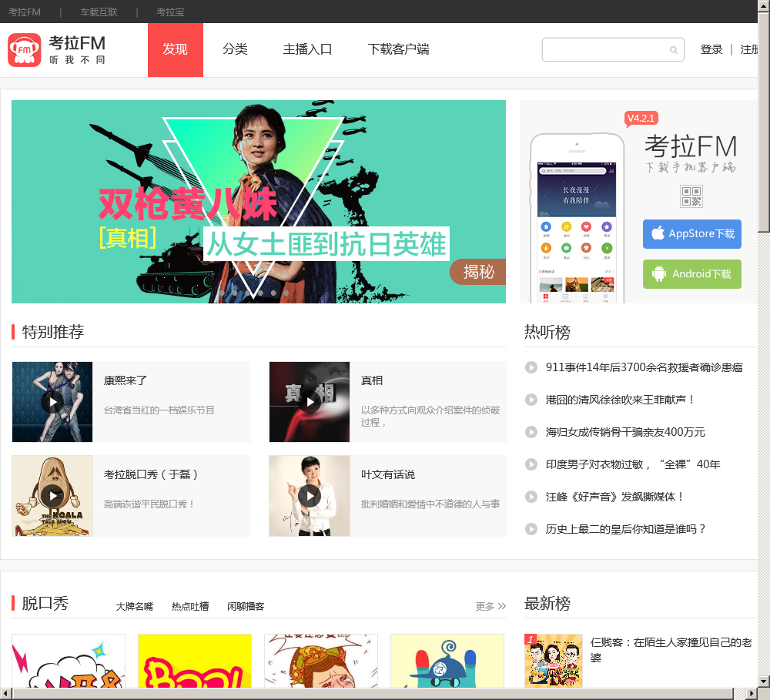Open headline 海归女成传销骨干骗亲友400万元
The height and width of the screenshot is (700, 770).
(x=625, y=432)
